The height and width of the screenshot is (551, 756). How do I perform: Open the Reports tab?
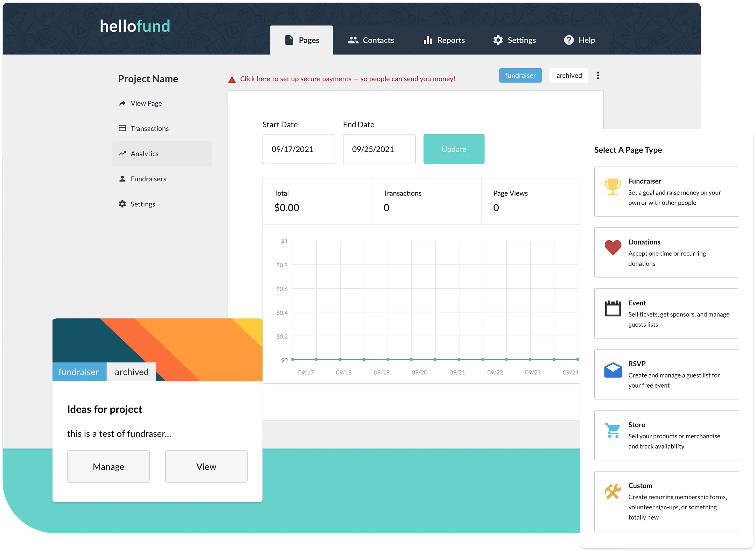(444, 40)
